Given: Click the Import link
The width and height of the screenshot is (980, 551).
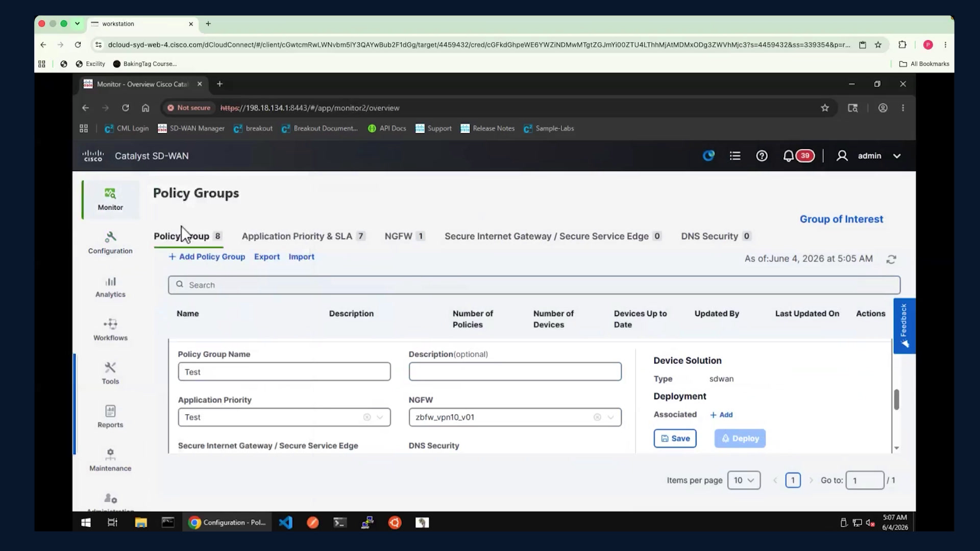Looking at the screenshot, I should coord(301,257).
